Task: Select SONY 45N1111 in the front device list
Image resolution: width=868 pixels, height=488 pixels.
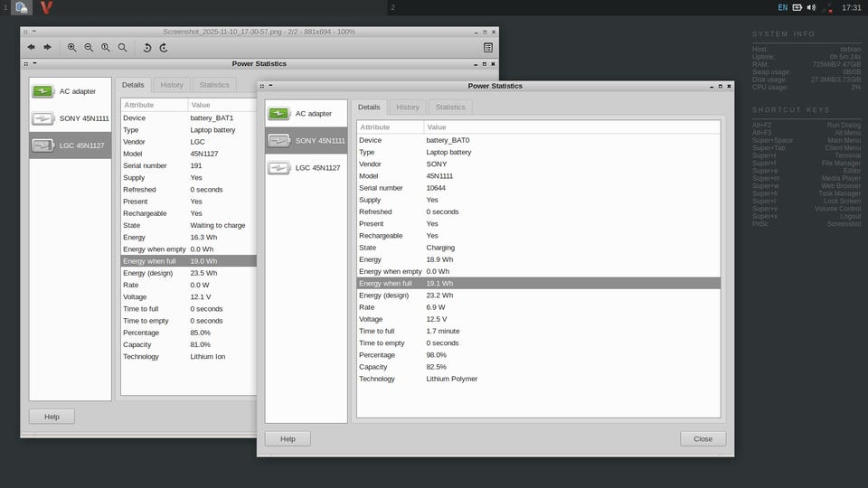Action: [306, 140]
